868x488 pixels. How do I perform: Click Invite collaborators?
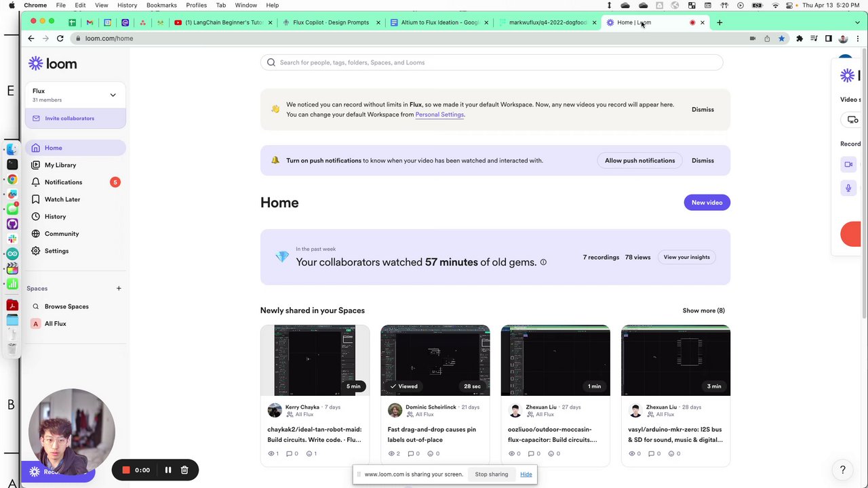click(75, 119)
